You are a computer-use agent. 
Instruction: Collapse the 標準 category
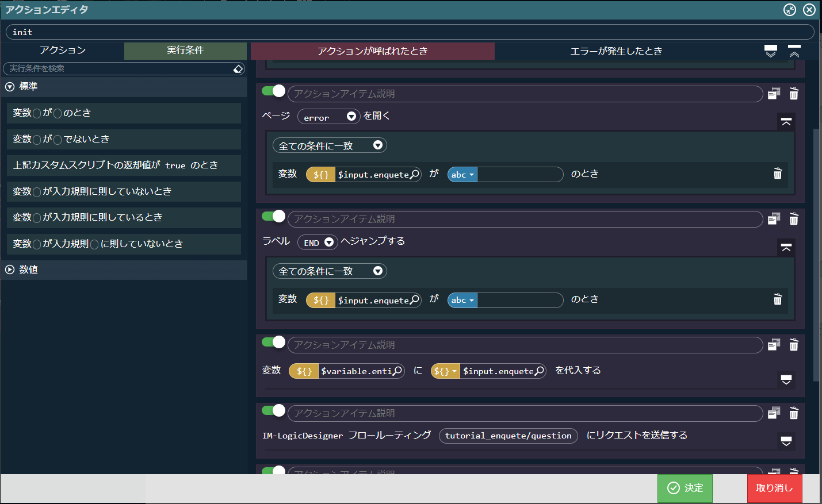click(10, 87)
